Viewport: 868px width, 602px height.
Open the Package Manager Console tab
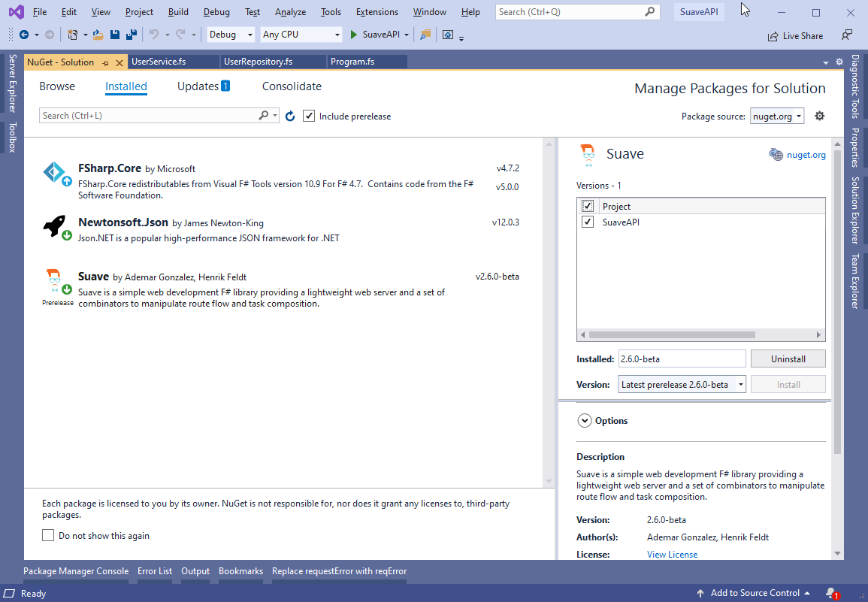point(76,571)
